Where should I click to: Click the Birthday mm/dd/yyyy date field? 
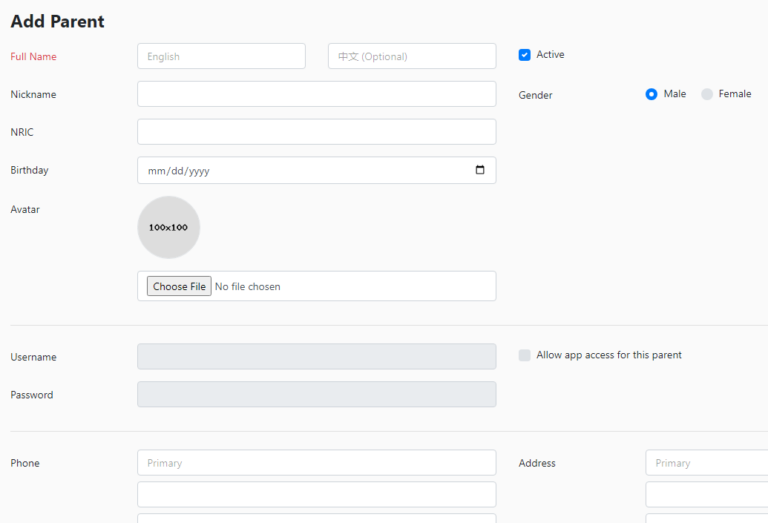pyautogui.click(x=316, y=170)
